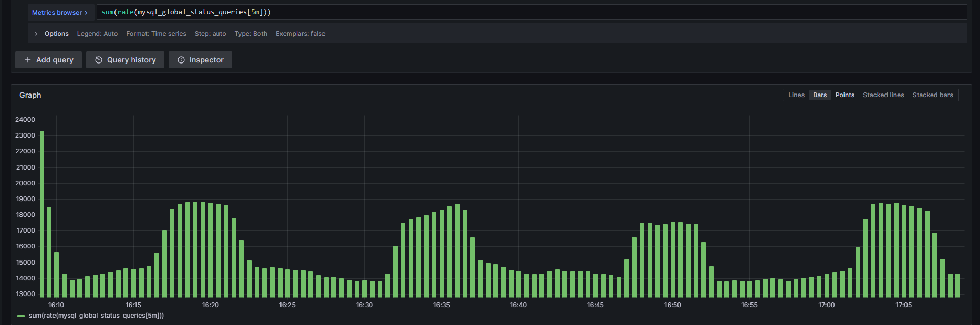This screenshot has width=980, height=325.
Task: Click the Step: auto text
Action: (210, 34)
